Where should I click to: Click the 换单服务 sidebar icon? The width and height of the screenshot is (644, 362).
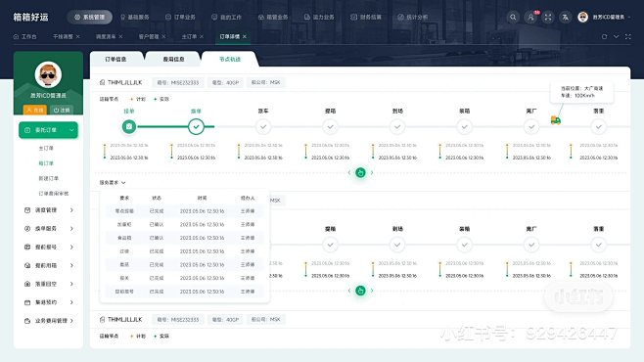tap(27, 229)
